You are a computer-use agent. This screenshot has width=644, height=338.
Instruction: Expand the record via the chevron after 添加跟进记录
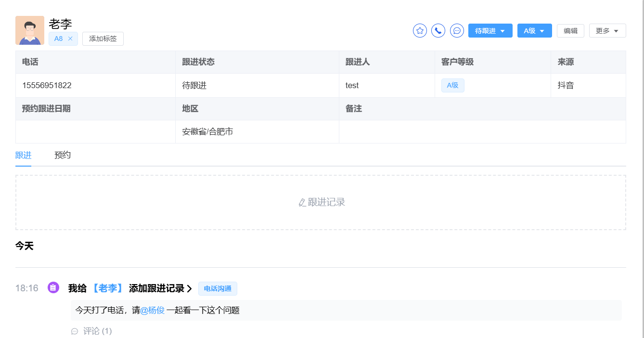point(189,288)
